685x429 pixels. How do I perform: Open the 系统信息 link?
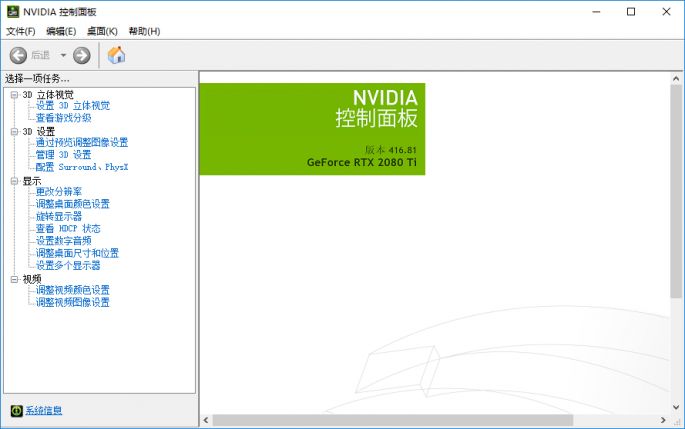click(x=43, y=411)
